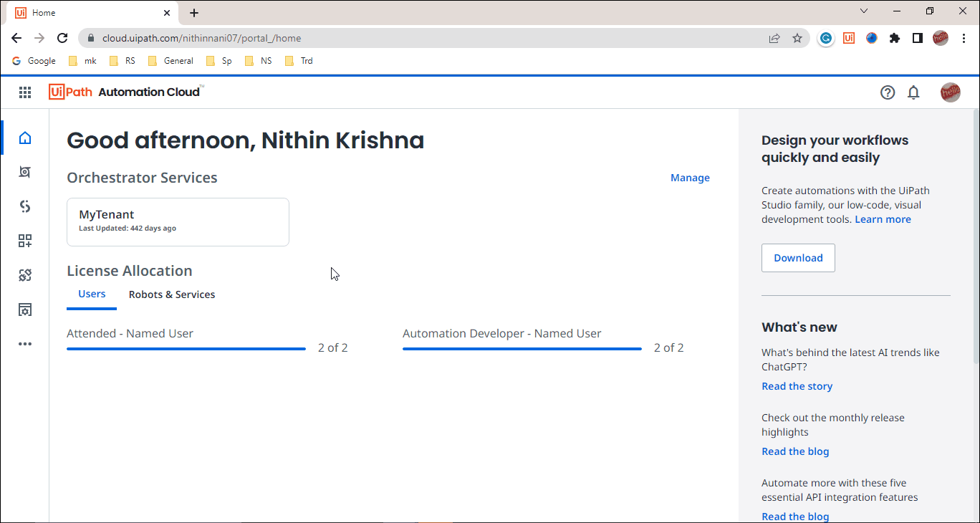Click the 2 of 2 count for Attended
This screenshot has width=980, height=523.
point(333,347)
